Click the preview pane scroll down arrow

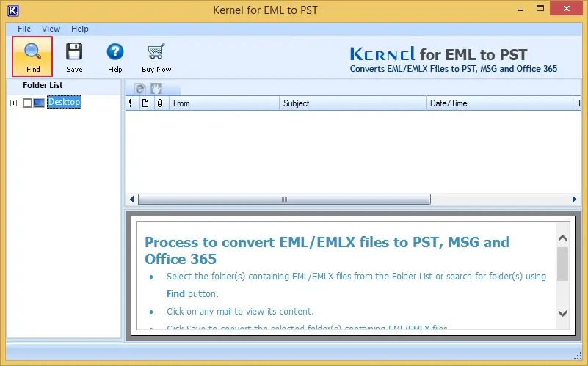point(562,313)
